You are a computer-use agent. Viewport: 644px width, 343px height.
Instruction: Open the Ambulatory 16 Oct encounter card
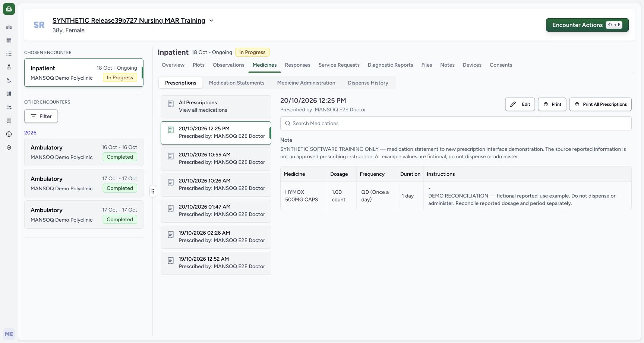click(84, 152)
